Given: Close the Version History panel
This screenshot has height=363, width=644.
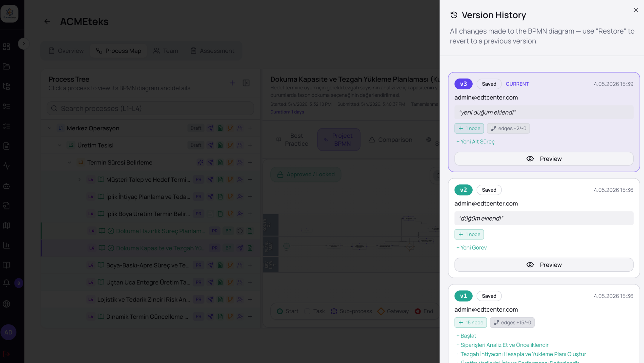Looking at the screenshot, I should click(x=636, y=10).
